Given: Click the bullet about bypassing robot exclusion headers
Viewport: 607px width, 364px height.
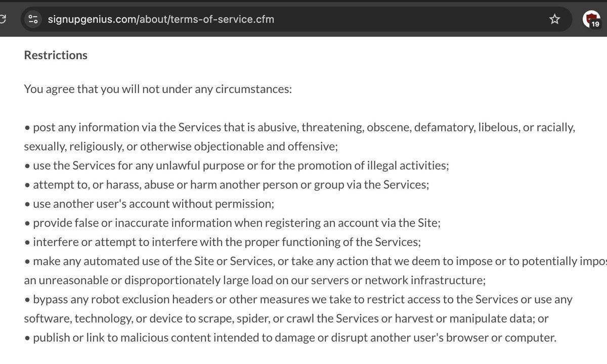Looking at the screenshot, I should coord(298,299).
